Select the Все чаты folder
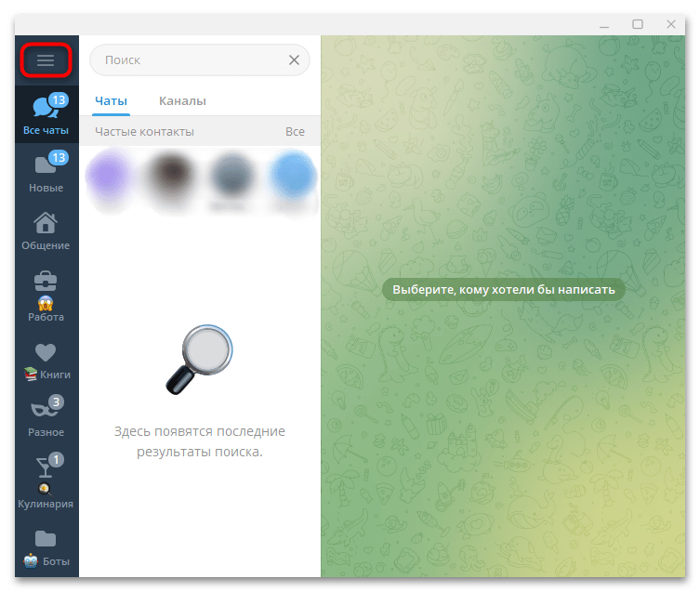This screenshot has height=592, width=700. coord(46,114)
